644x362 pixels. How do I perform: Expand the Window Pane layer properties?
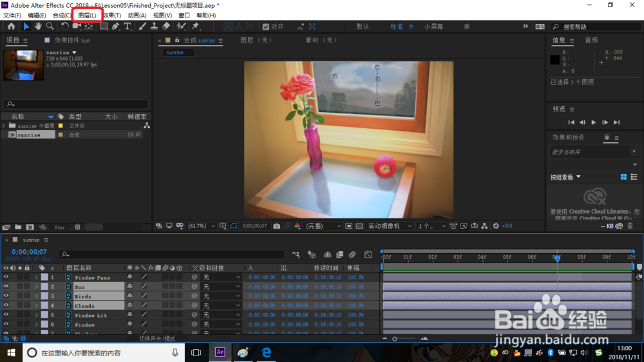point(37,278)
